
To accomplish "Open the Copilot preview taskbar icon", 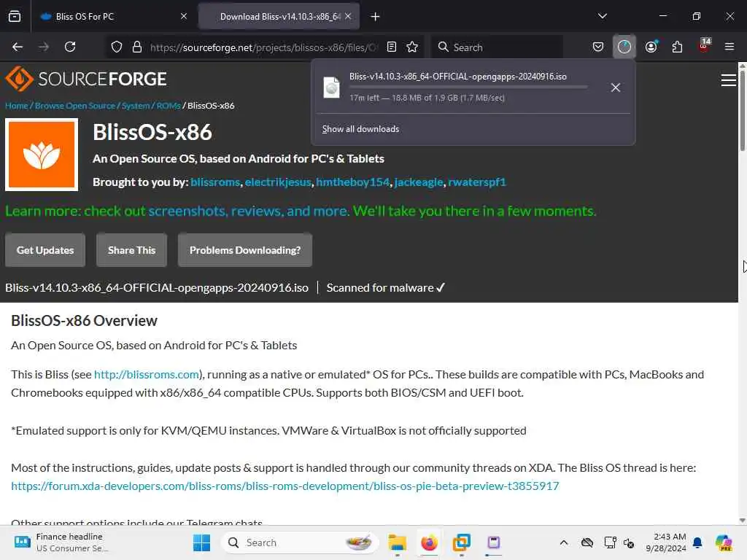I will point(724,542).
